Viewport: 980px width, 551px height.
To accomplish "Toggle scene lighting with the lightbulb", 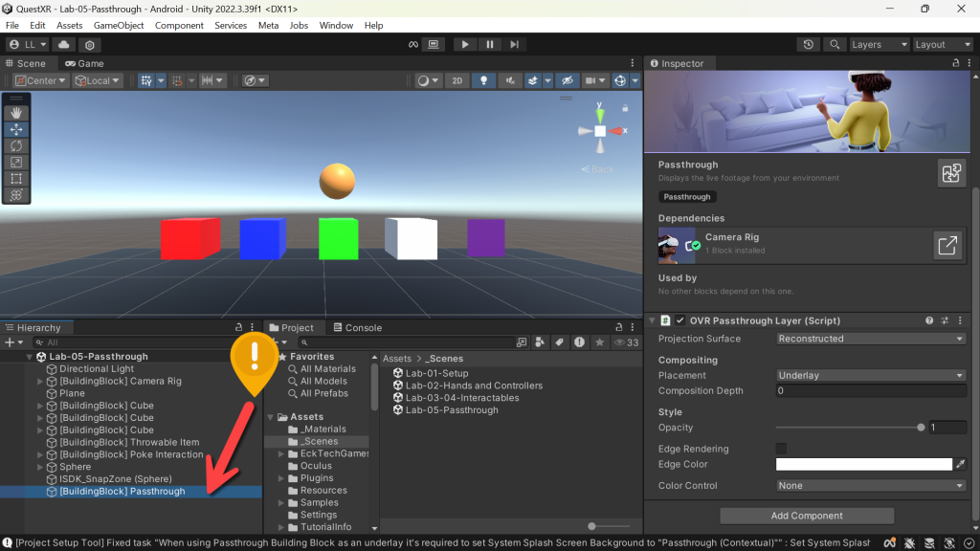I will pyautogui.click(x=483, y=80).
